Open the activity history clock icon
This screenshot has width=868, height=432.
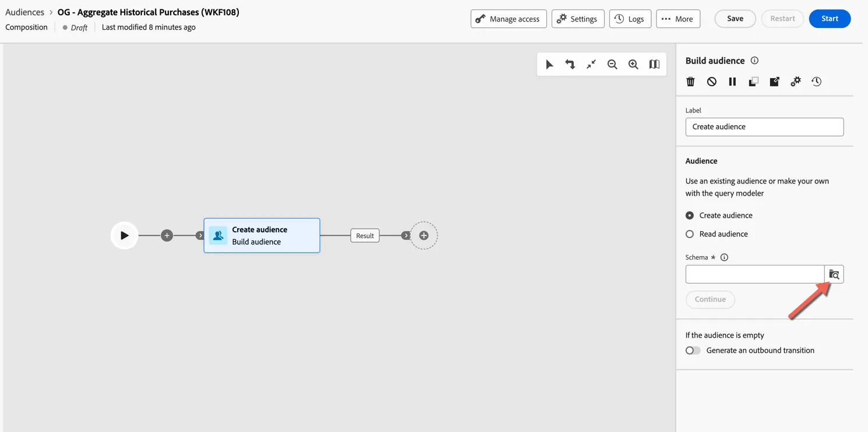(x=816, y=82)
